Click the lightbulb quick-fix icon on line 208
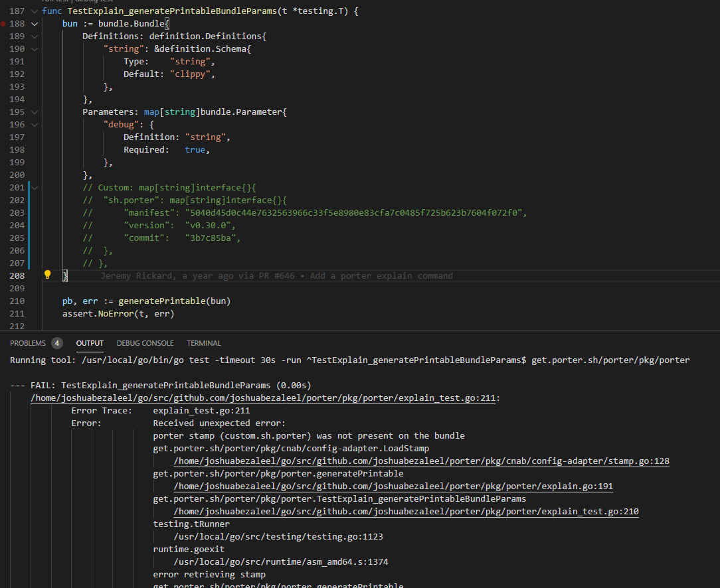 click(x=47, y=275)
